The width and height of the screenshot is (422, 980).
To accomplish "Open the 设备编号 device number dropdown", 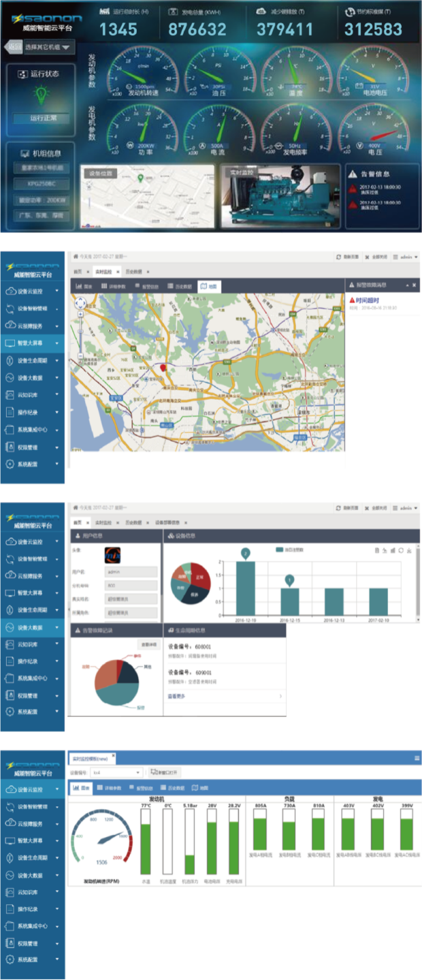I will pos(117,772).
